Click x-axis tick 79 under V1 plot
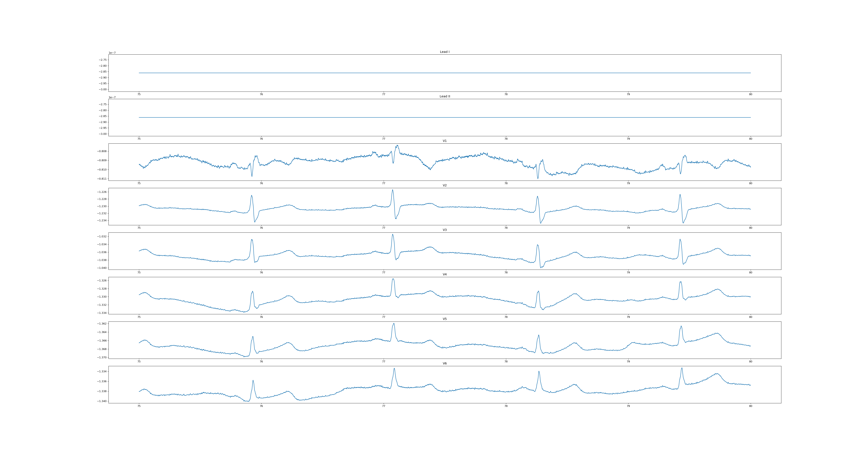This screenshot has width=868, height=453. pos(628,183)
